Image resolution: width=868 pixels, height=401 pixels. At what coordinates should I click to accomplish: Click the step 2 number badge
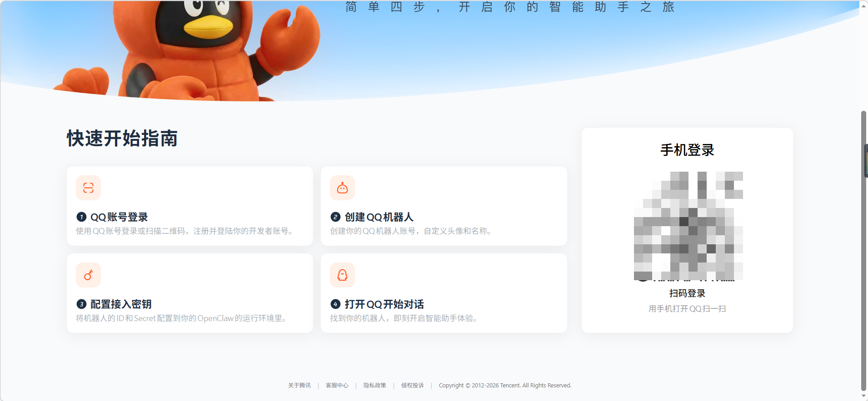click(x=335, y=217)
